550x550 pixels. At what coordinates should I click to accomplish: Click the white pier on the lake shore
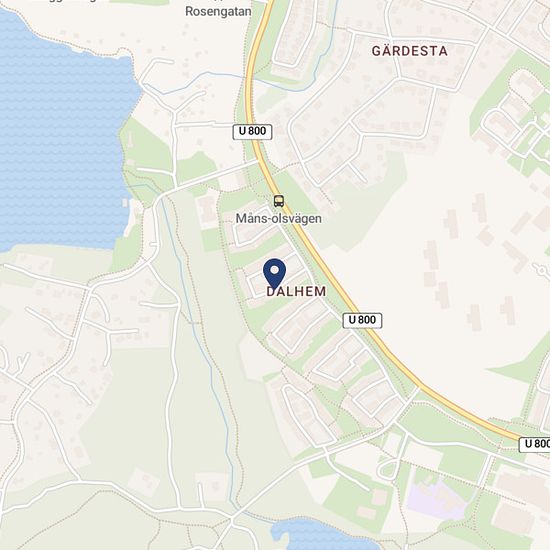[x=125, y=203]
